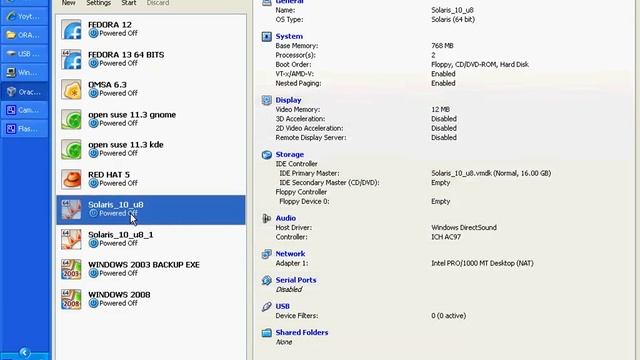Click the Shared Folders section folder icon
Screen dimensions: 640x360
[x=267, y=333]
